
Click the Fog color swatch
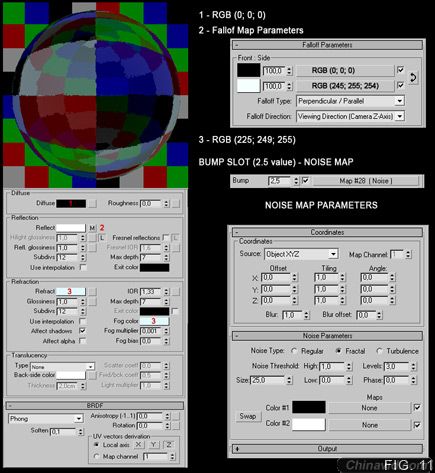[154, 321]
